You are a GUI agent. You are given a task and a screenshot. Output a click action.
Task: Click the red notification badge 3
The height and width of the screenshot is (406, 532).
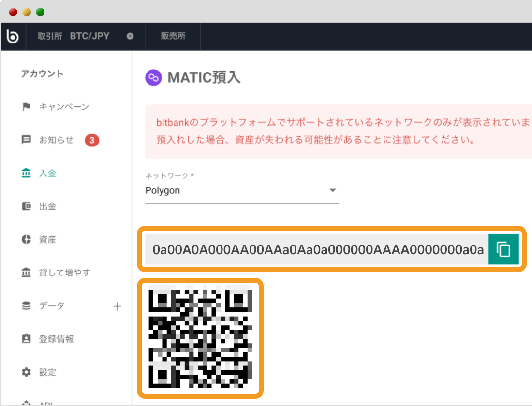pyautogui.click(x=92, y=140)
